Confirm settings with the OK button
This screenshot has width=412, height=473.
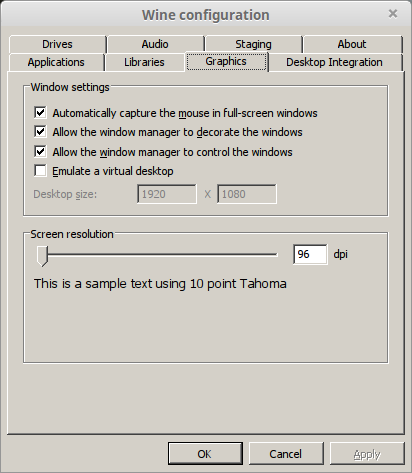pyautogui.click(x=205, y=454)
